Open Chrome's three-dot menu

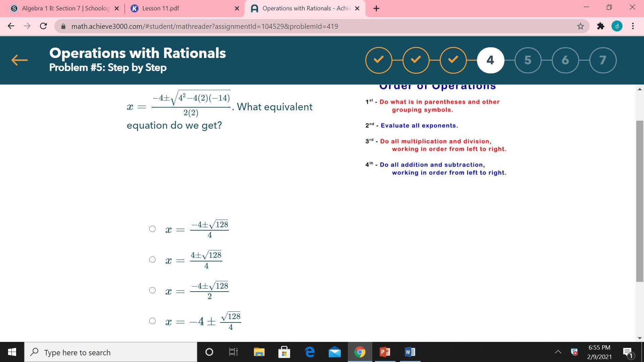click(x=633, y=26)
